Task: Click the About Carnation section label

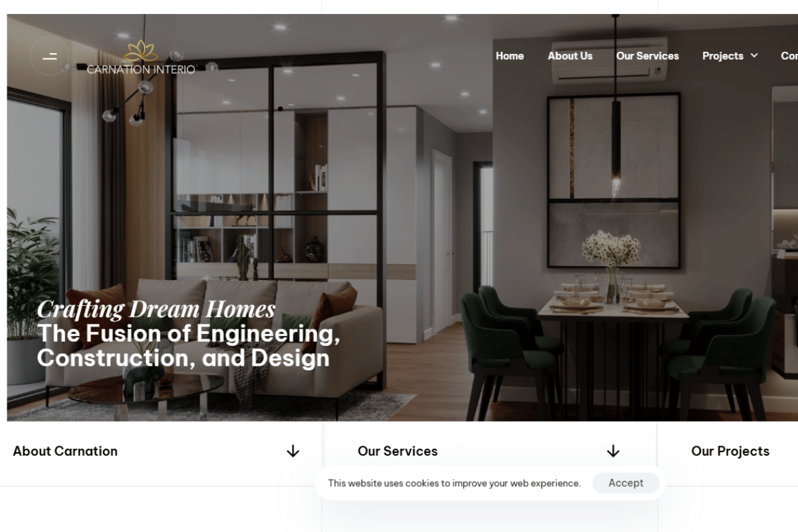Action: (65, 451)
